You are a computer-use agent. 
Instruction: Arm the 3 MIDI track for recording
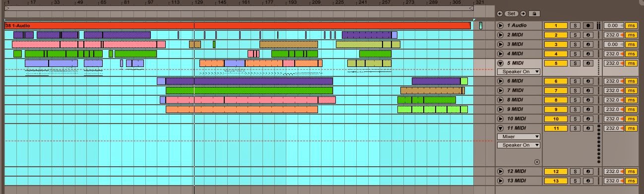pyautogui.click(x=588, y=44)
